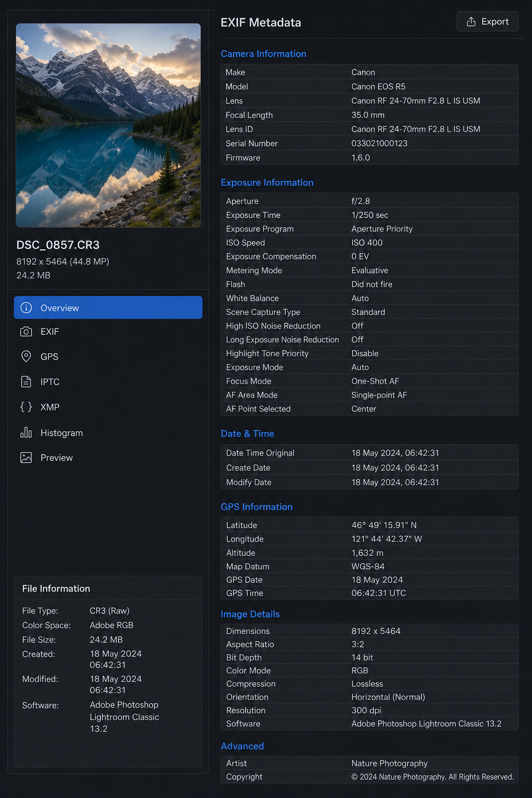
Task: Click the 8192 x 5464 (44.8 MP) text
Action: pyautogui.click(x=62, y=261)
